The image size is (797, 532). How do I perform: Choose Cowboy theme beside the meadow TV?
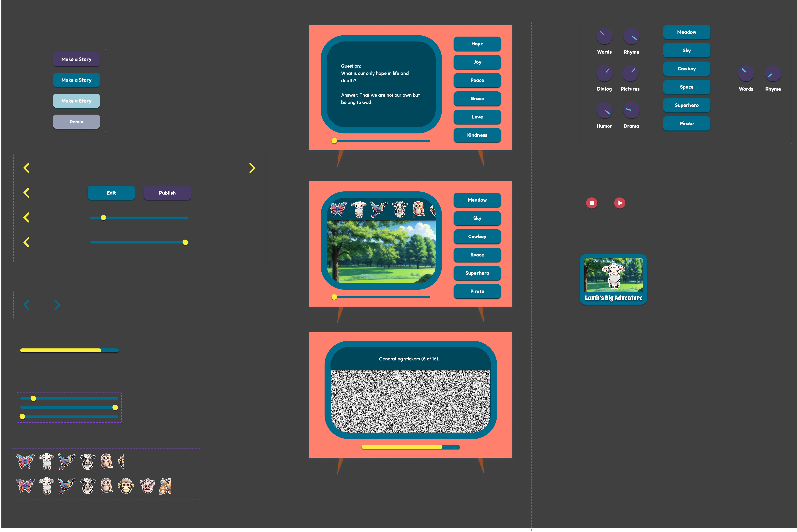coord(477,236)
